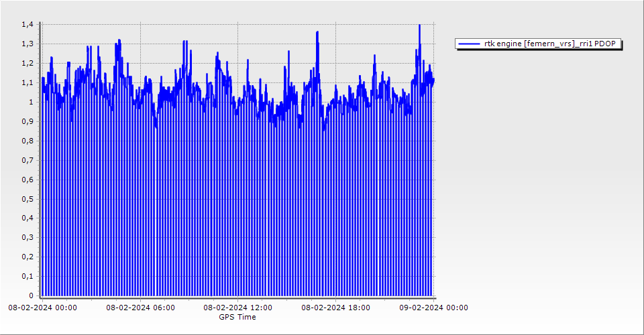Select the 08-02-2024 18:00 time axis label
This screenshot has width=644, height=335.
coord(335,308)
